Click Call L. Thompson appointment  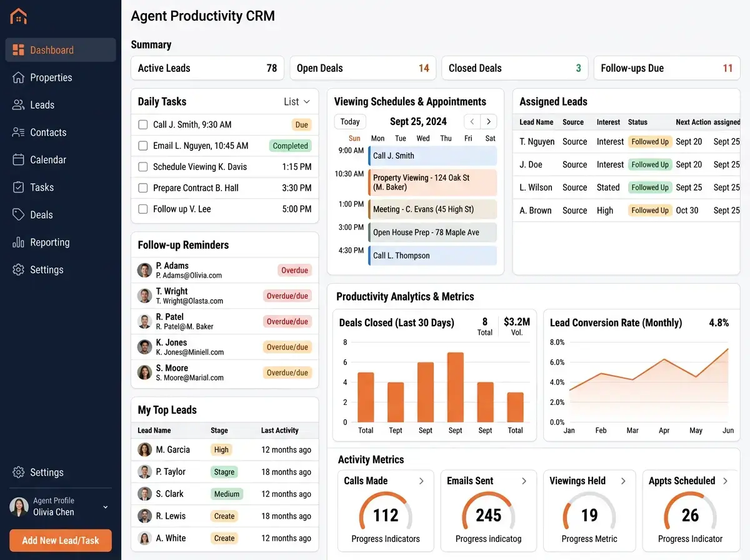(432, 256)
